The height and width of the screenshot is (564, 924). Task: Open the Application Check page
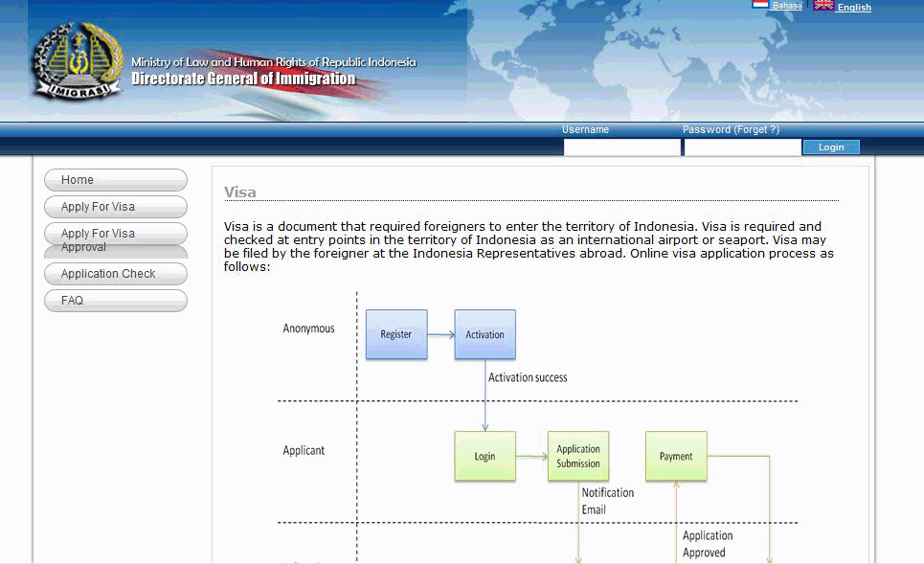click(115, 274)
